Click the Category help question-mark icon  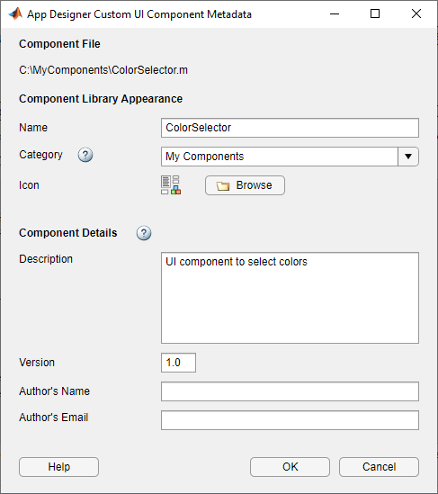click(85, 155)
